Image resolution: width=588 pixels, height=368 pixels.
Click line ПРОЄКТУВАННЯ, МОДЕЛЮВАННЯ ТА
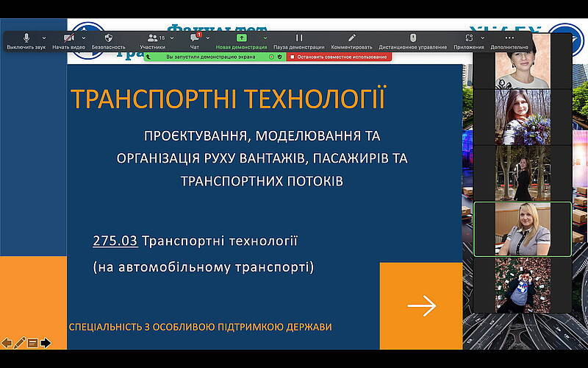pos(262,135)
